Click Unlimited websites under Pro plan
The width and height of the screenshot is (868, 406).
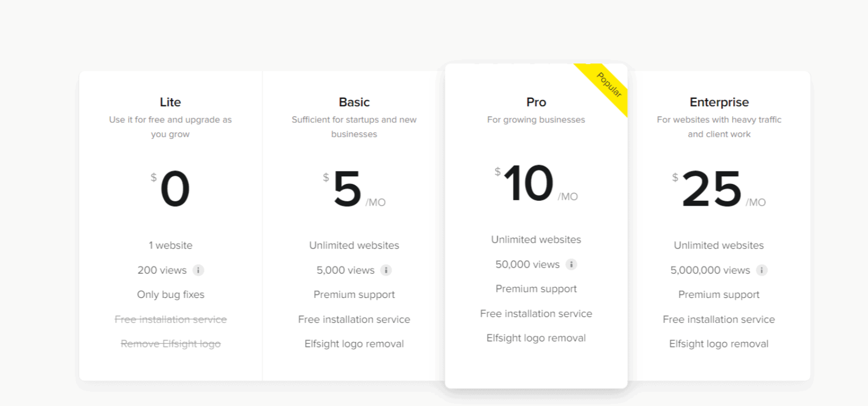click(536, 239)
